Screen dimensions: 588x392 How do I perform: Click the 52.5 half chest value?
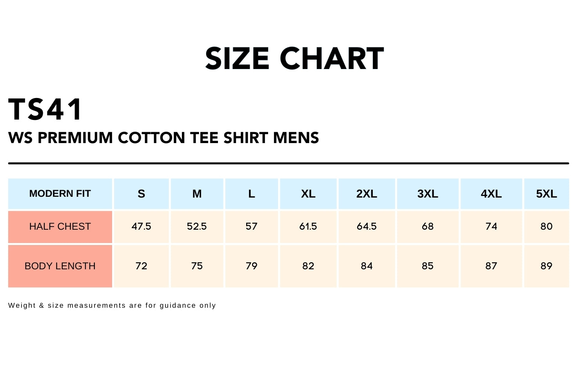197,227
